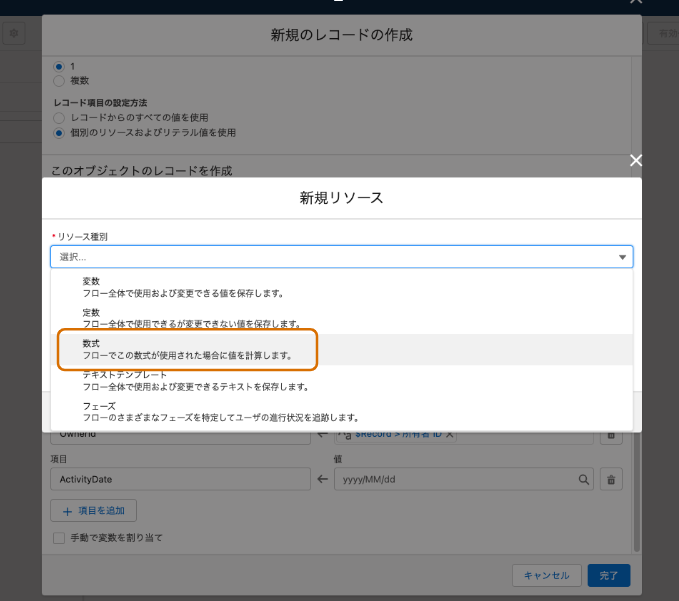
Task: Tick the 手動で変数を割り当て checkbox
Action: [59, 538]
